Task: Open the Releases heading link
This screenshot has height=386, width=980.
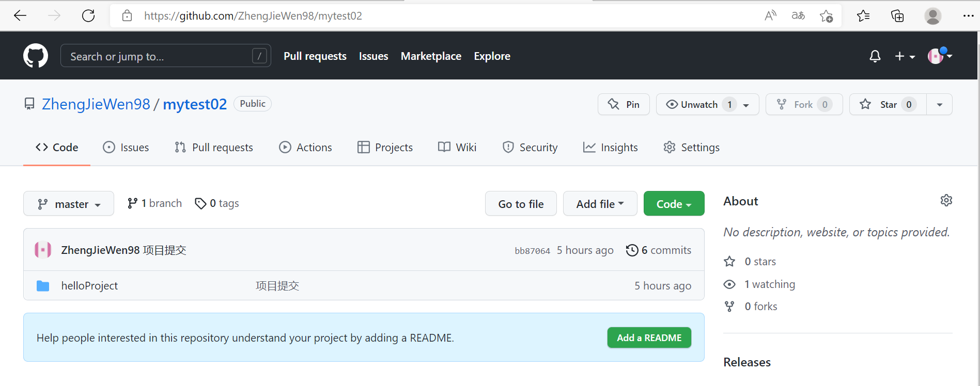Action: click(x=747, y=362)
